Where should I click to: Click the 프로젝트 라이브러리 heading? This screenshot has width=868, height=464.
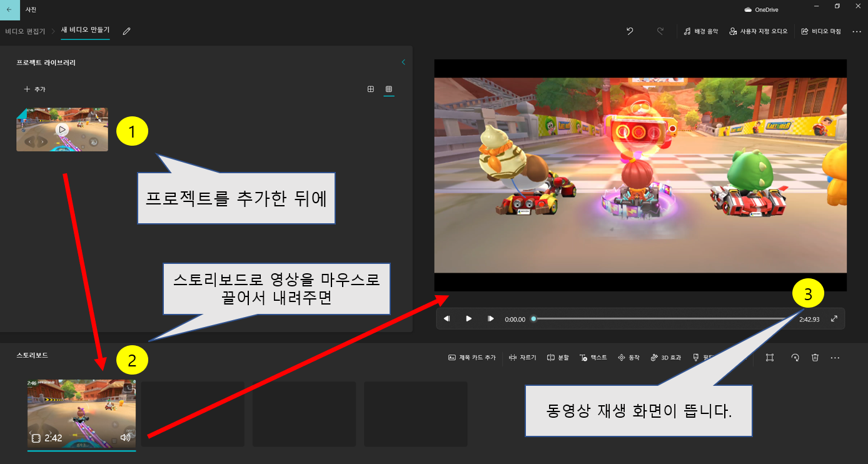[x=46, y=63]
